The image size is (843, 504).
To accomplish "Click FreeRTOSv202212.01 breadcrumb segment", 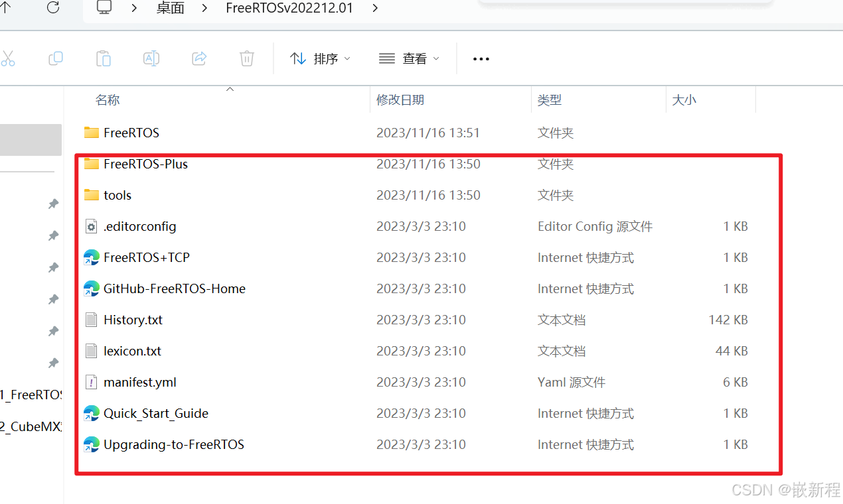I will click(289, 9).
